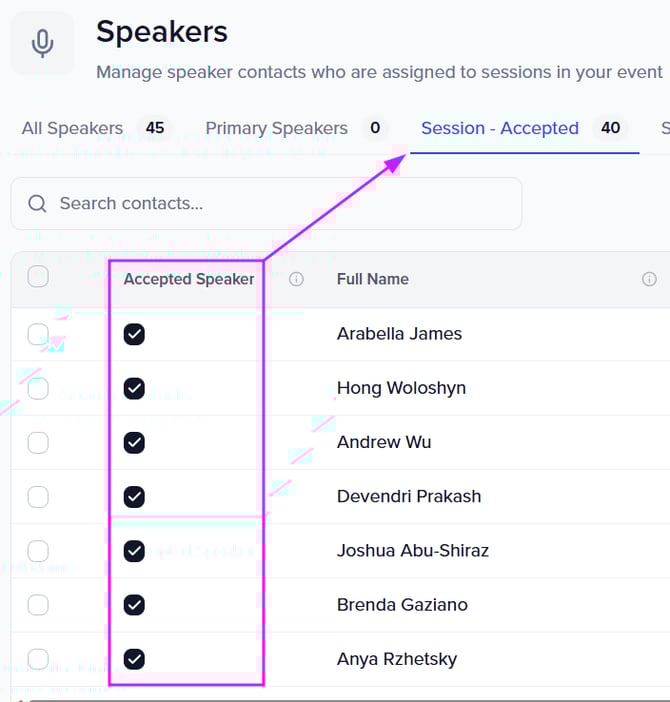Toggle the select-all header checkbox

(38, 277)
